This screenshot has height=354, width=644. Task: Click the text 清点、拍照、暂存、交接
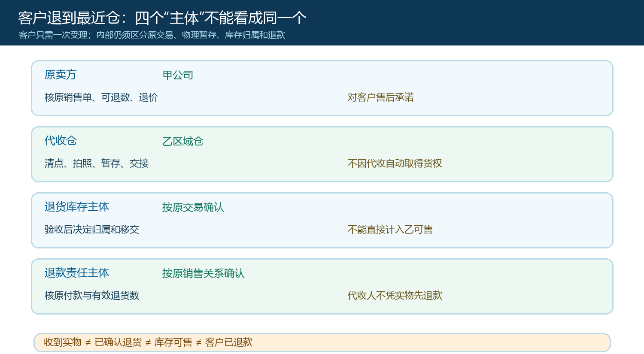click(97, 163)
